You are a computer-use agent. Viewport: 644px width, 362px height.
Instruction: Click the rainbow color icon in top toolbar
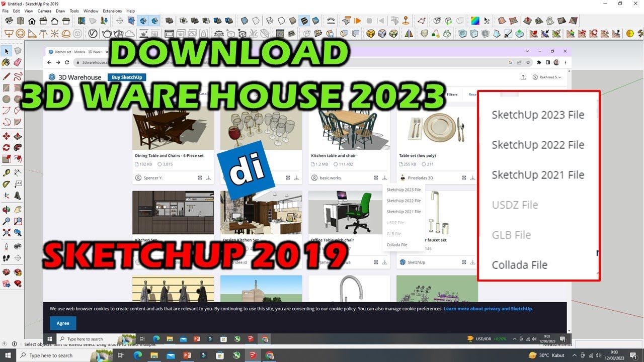point(475,21)
